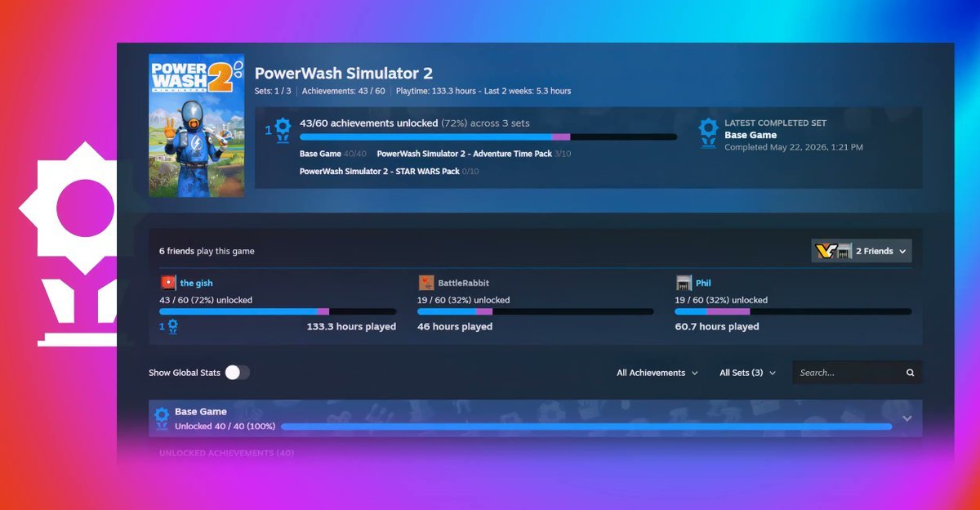The width and height of the screenshot is (980, 510).
Task: Click the Base Game set trophy icon
Action: 162,418
